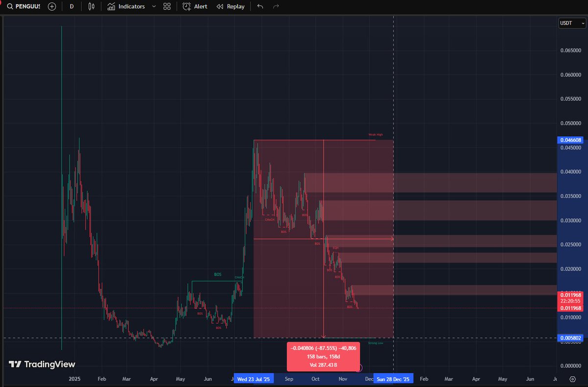Viewport: 588px width, 387px height.
Task: Click the 0.020000 price scale label
Action: click(x=570, y=269)
